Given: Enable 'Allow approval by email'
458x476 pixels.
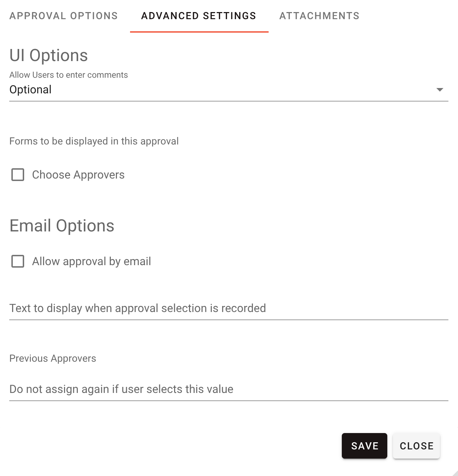Looking at the screenshot, I should pyautogui.click(x=17, y=261).
